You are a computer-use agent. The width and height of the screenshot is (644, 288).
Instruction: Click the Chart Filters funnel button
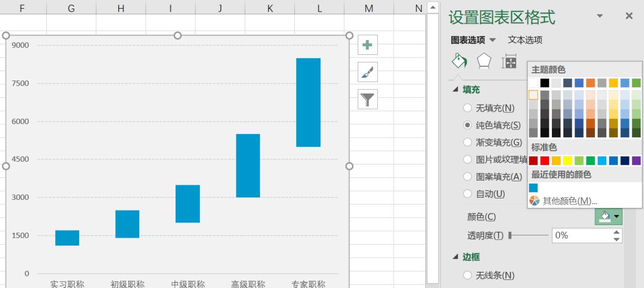click(x=368, y=100)
